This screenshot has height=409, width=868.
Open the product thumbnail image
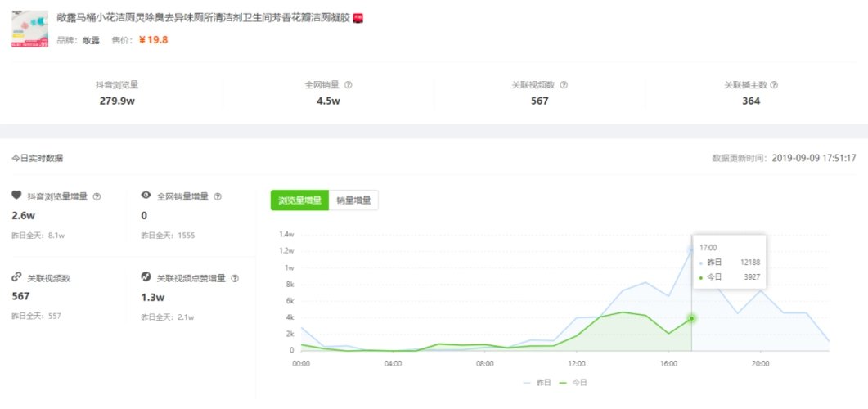click(x=30, y=29)
